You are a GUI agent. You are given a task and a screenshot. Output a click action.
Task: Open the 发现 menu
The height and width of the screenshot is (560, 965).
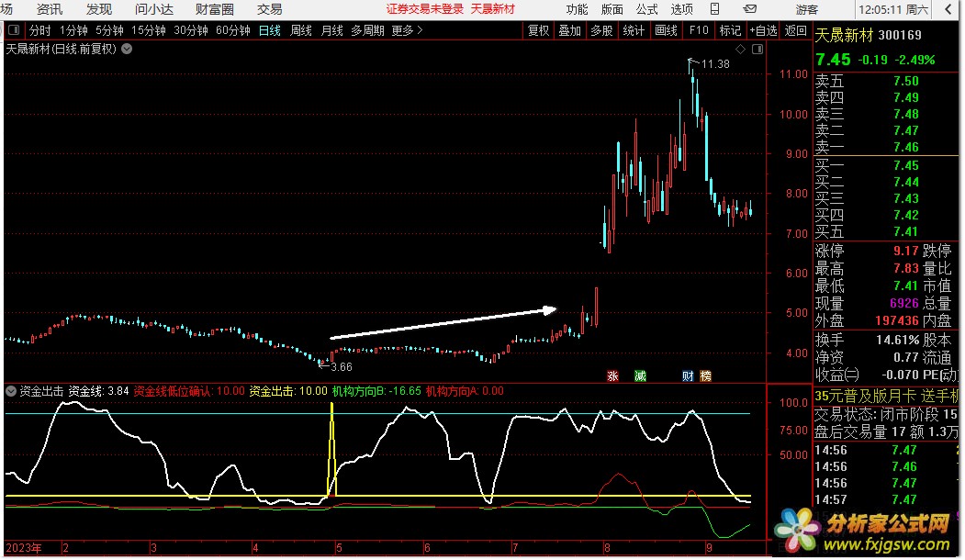pos(99,9)
